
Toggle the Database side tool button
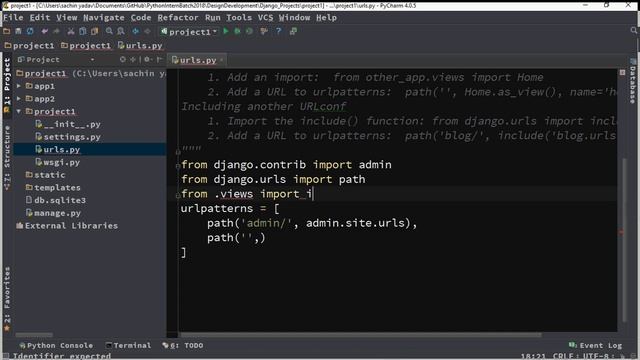pyautogui.click(x=633, y=82)
